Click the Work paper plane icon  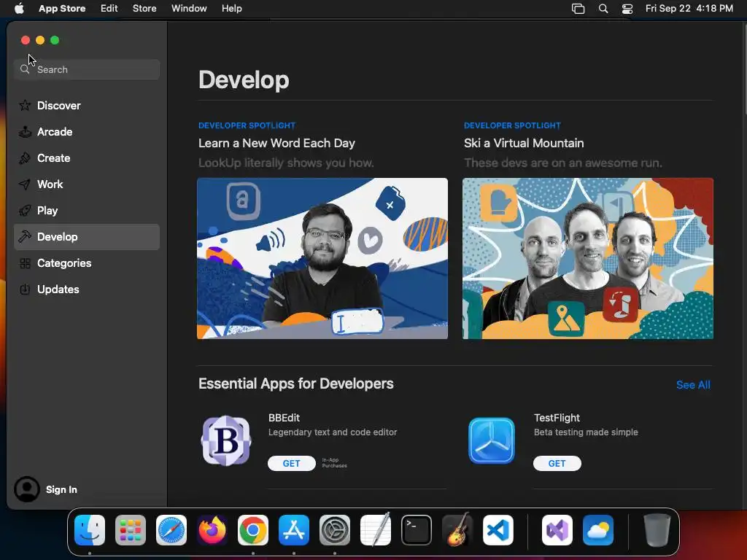tap(25, 184)
